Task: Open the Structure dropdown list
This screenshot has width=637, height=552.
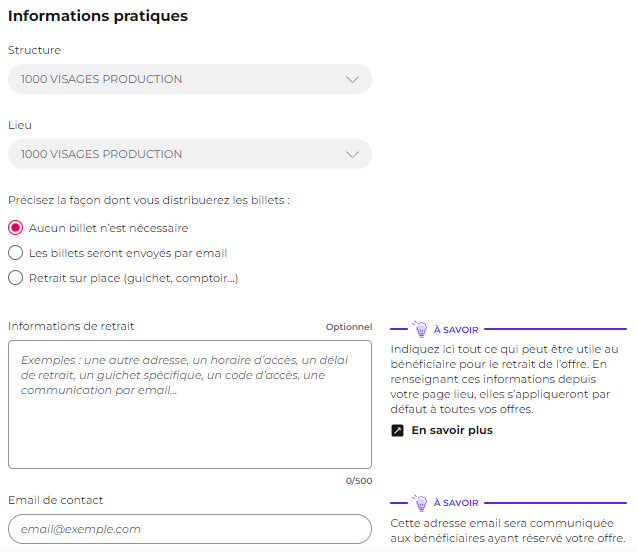Action: pos(190,79)
